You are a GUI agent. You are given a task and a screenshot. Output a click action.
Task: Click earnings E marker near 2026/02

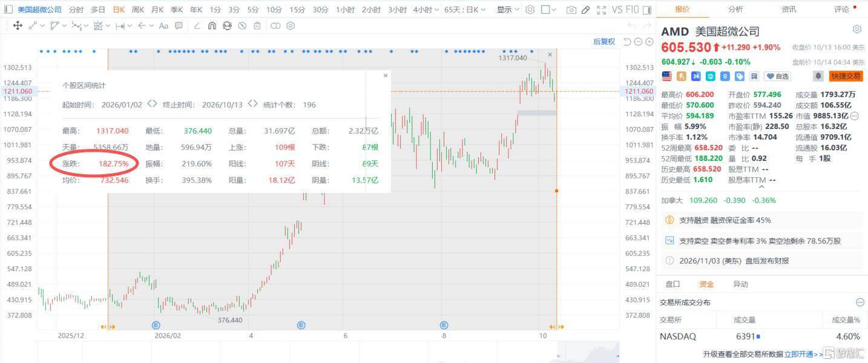click(156, 325)
